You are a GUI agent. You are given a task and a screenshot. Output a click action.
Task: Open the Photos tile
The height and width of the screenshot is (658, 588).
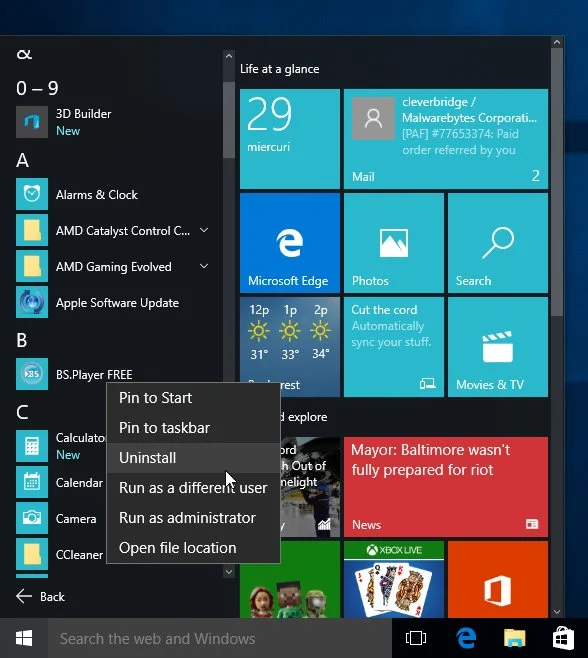[x=394, y=243]
